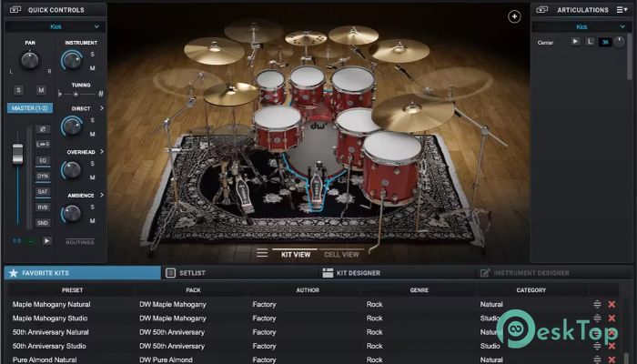Click reorder handle for Maple Mahogany Natural
Viewport: 637px width, 364px height.
point(597,304)
